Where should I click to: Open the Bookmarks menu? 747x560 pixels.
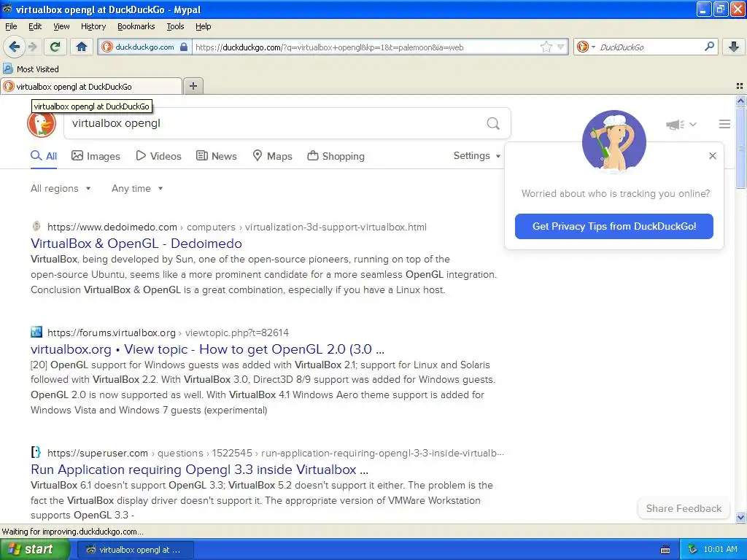(x=136, y=26)
